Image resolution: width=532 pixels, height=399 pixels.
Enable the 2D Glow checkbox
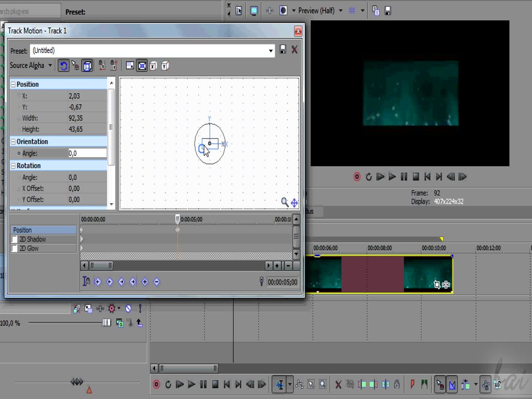14,248
